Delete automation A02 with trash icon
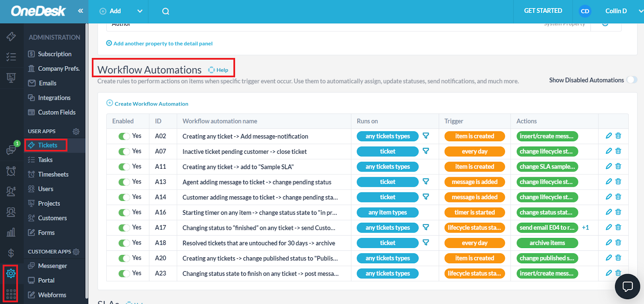The width and height of the screenshot is (644, 304). coord(618,136)
